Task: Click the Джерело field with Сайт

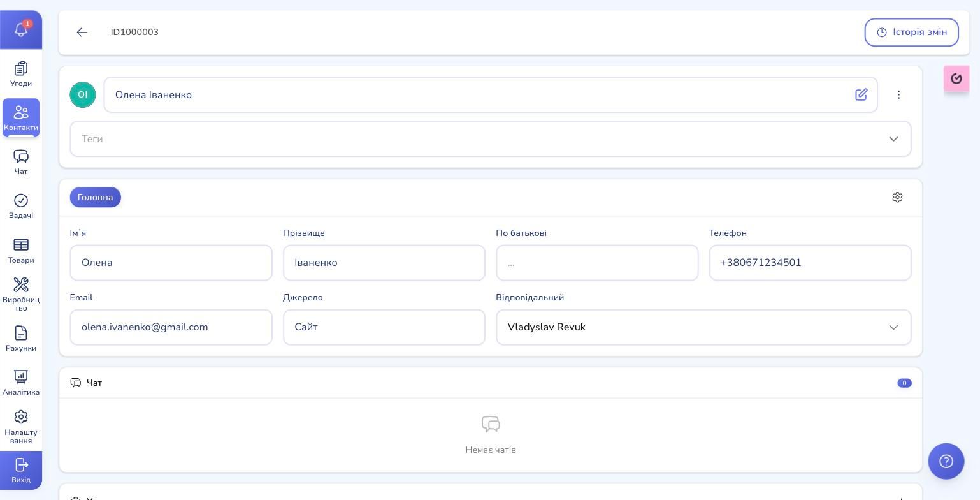Action: click(x=384, y=327)
